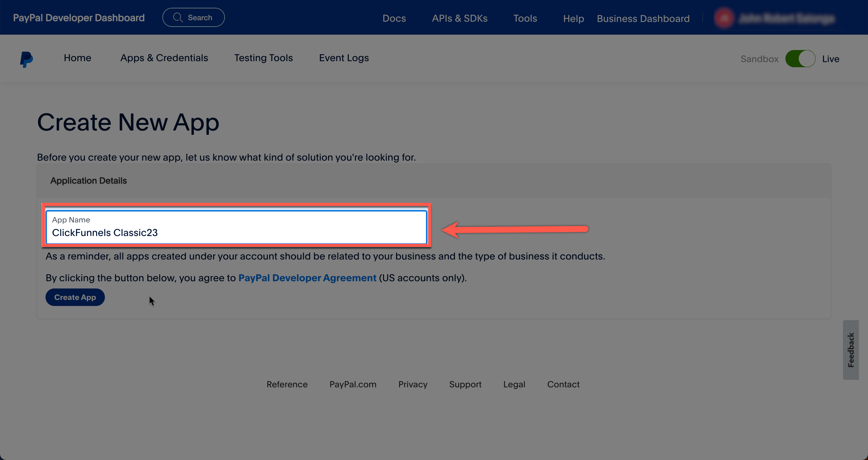
Task: Open the Tools menu
Action: pyautogui.click(x=525, y=18)
